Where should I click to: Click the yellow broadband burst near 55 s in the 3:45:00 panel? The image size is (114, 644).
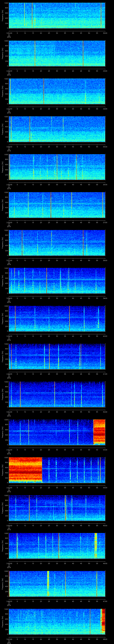pyautogui.click(x=96, y=546)
